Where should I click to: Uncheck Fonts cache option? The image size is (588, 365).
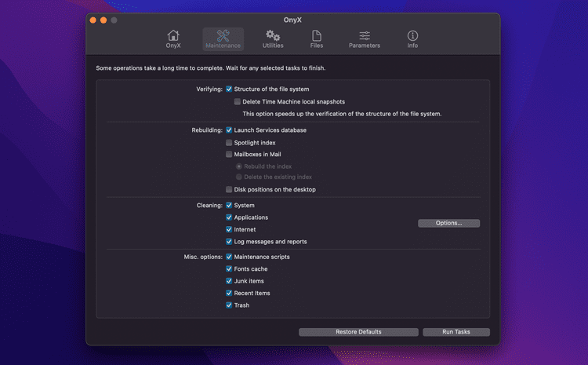tap(229, 269)
